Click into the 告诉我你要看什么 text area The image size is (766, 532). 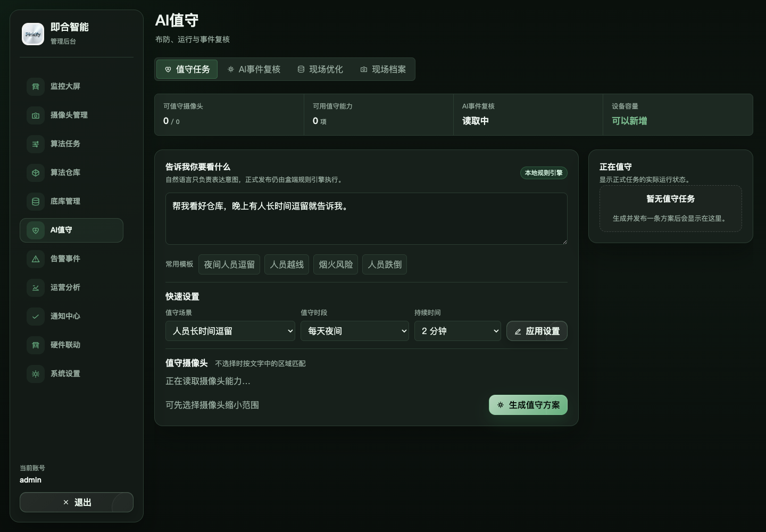(x=367, y=219)
